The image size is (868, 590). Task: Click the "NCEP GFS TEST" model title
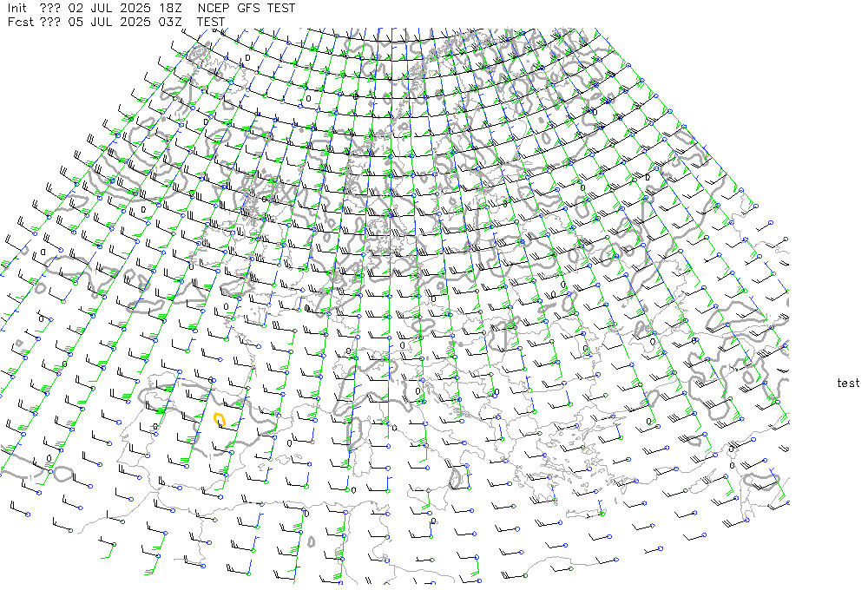click(x=247, y=9)
